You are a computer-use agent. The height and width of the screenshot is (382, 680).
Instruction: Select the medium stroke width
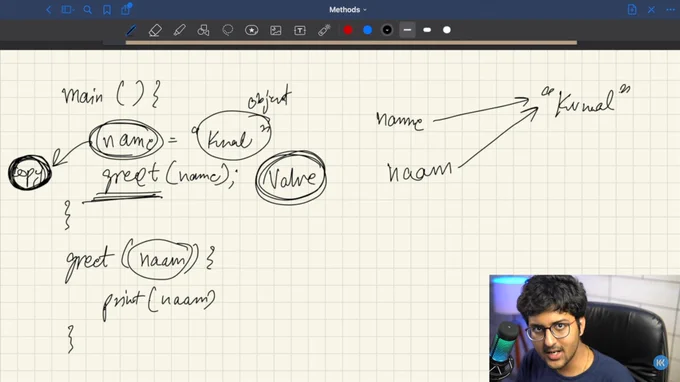427,30
